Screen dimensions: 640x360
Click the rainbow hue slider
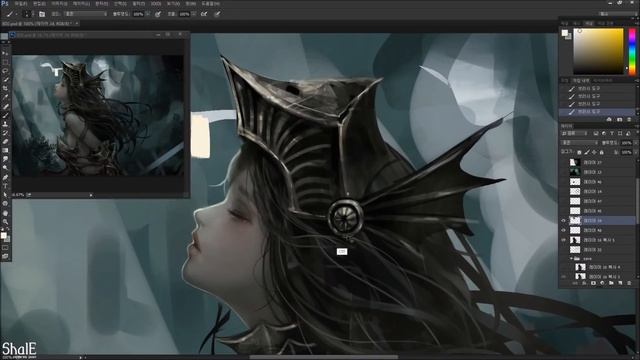[x=632, y=51]
